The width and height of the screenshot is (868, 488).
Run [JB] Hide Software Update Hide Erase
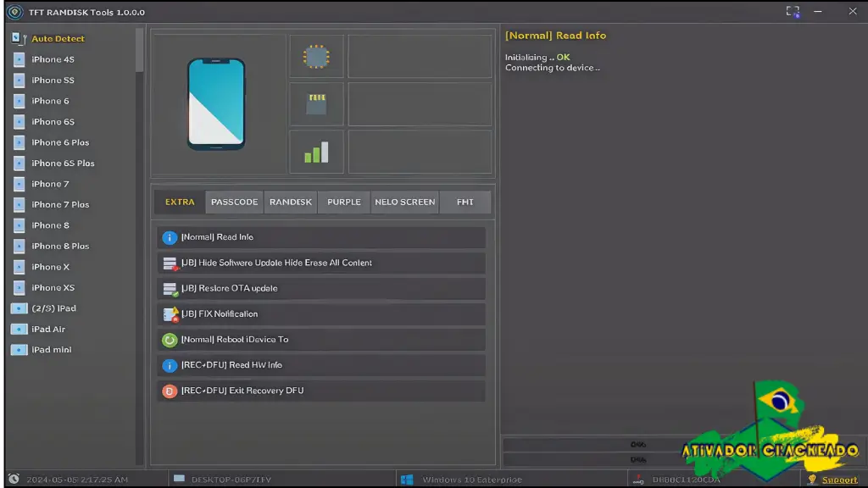(x=321, y=263)
